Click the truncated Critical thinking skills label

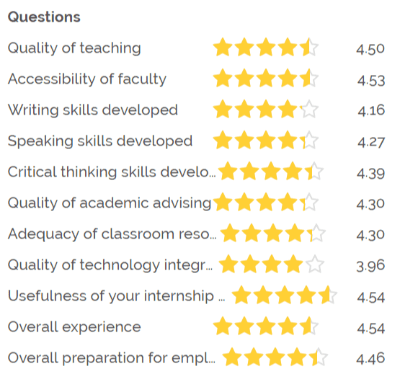click(112, 172)
